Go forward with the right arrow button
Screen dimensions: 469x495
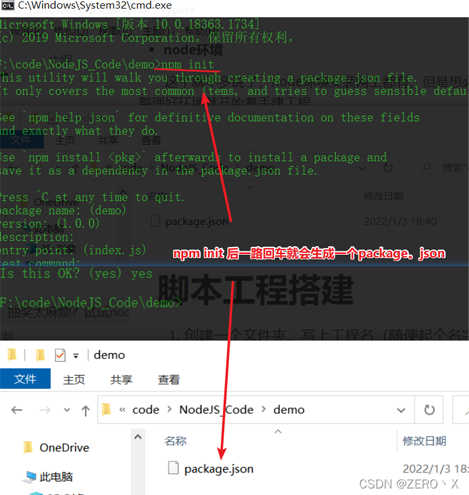coord(45,410)
